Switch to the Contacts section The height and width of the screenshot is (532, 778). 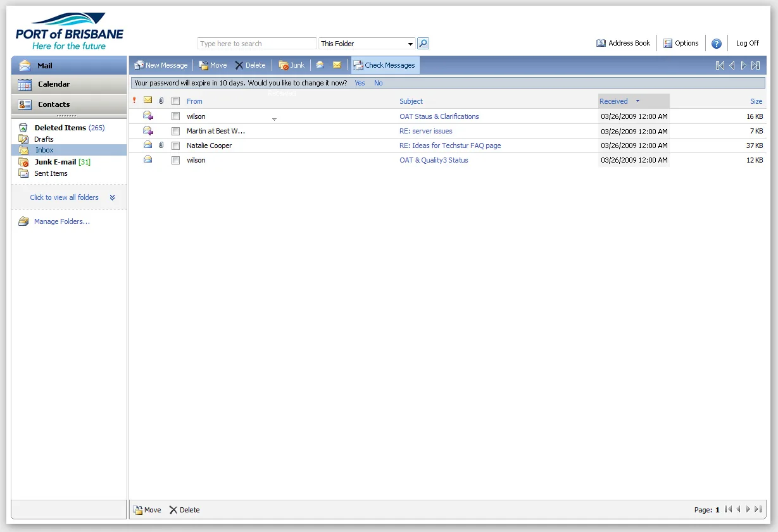(69, 104)
